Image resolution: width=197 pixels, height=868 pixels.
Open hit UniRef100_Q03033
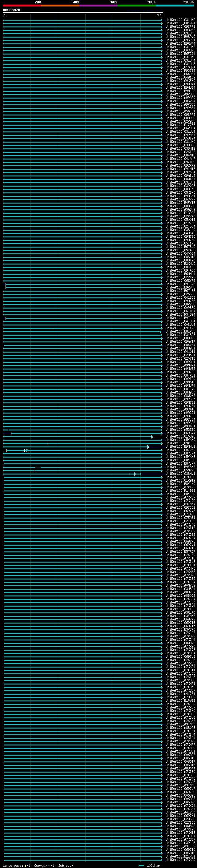pos(180,30)
